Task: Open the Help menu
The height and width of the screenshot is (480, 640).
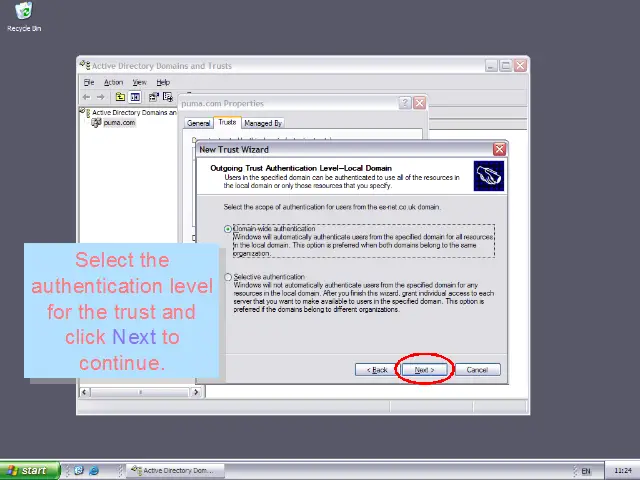Action: coord(163,82)
